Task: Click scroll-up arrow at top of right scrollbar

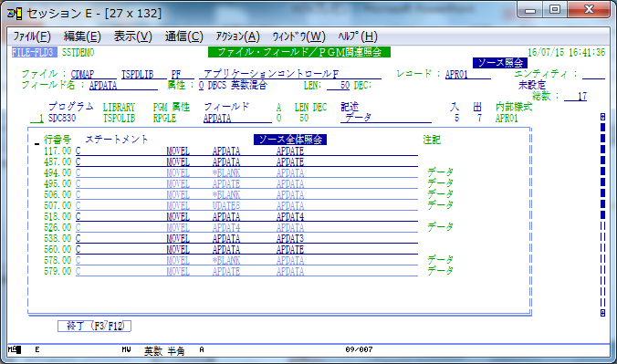Action: [x=602, y=117]
